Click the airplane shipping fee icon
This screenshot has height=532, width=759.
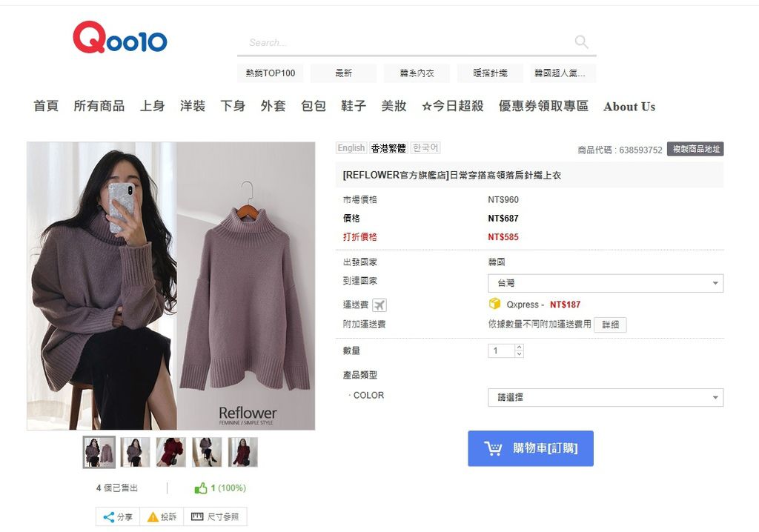(x=379, y=305)
